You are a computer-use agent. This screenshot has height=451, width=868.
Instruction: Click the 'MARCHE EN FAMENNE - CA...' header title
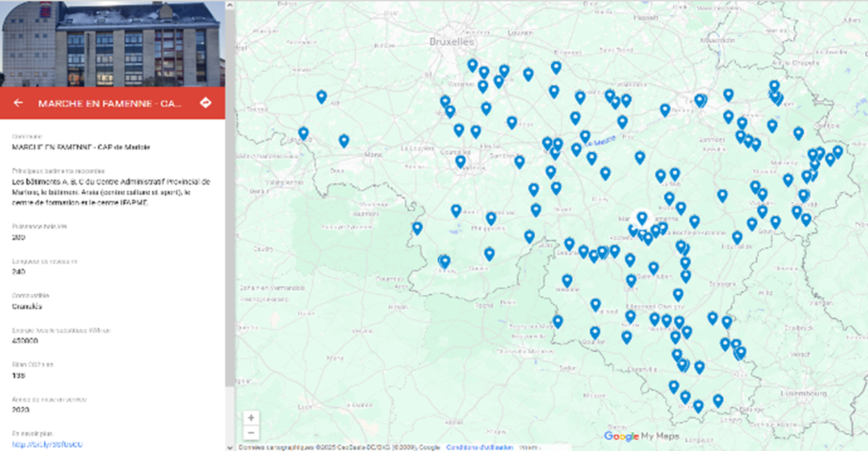tap(110, 103)
